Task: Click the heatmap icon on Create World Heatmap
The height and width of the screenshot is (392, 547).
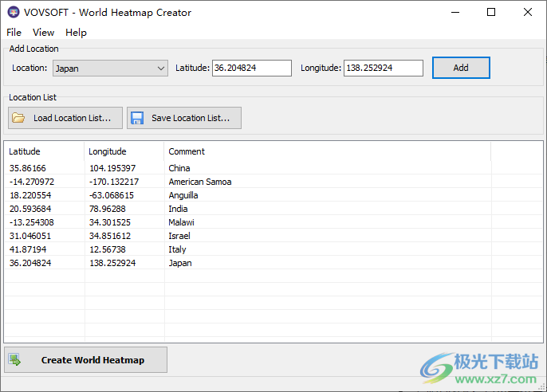Action: [14, 359]
